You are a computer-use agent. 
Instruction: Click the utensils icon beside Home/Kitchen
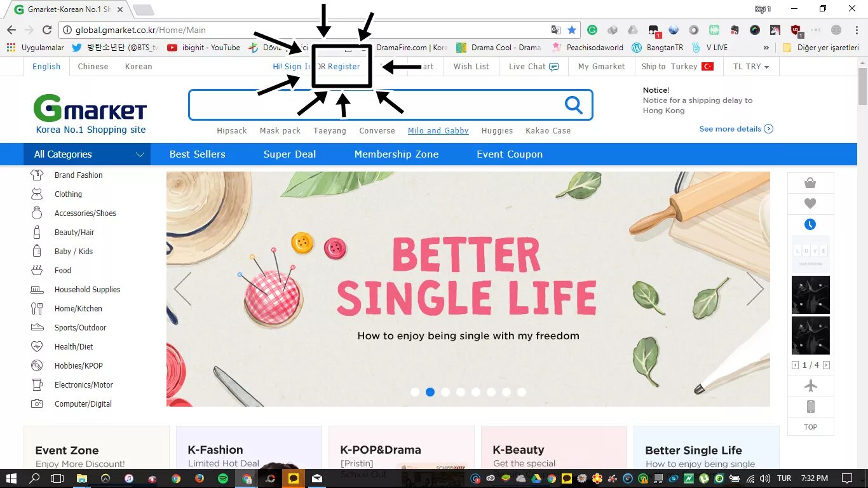pyautogui.click(x=37, y=308)
